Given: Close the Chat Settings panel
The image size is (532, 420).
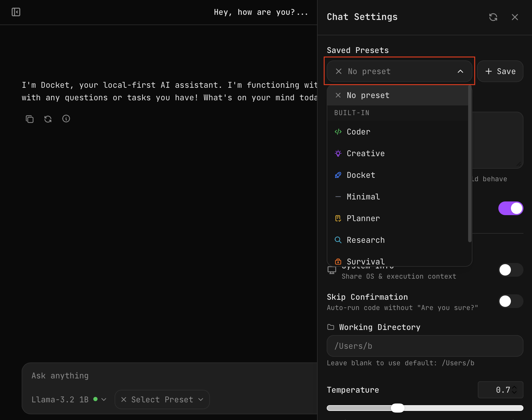Looking at the screenshot, I should (x=515, y=17).
